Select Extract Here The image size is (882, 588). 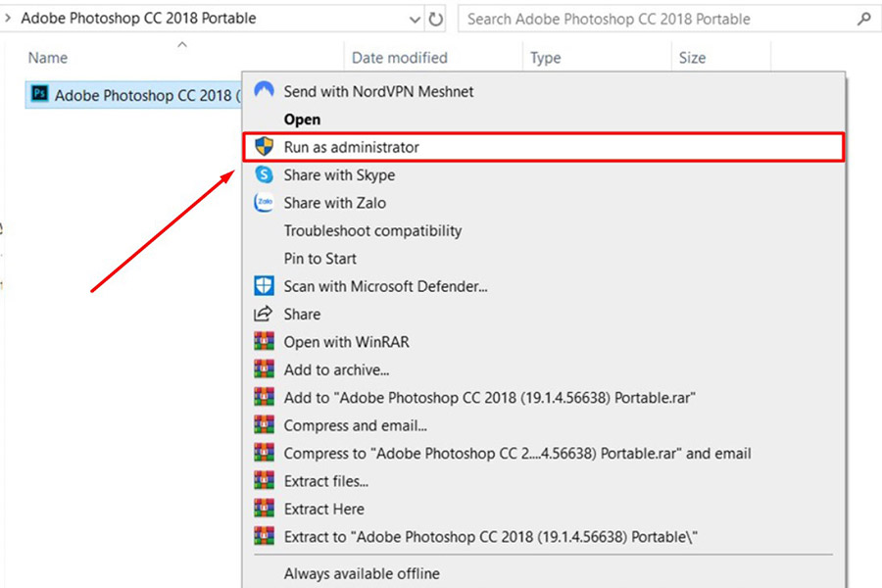[543, 510]
